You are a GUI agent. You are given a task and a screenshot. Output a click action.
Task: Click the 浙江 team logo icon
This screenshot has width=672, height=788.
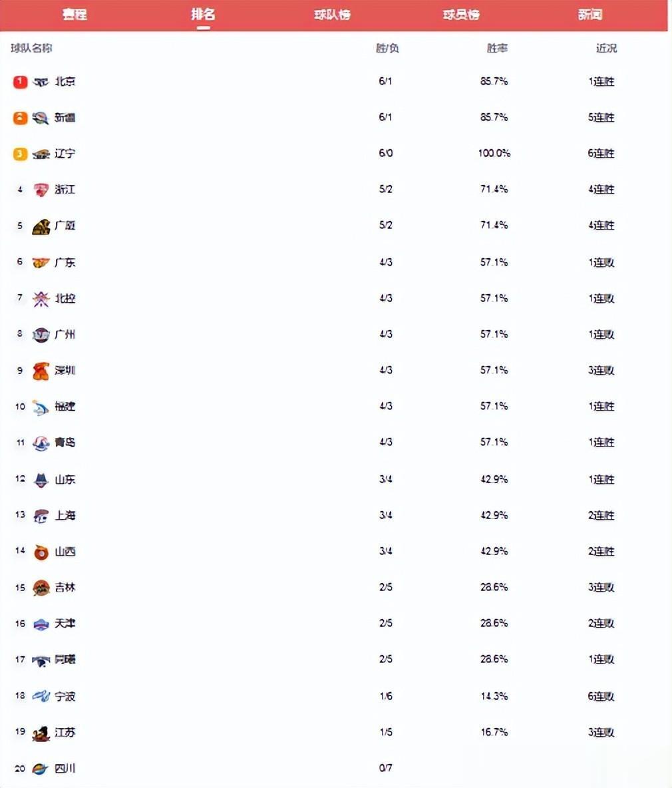point(41,190)
